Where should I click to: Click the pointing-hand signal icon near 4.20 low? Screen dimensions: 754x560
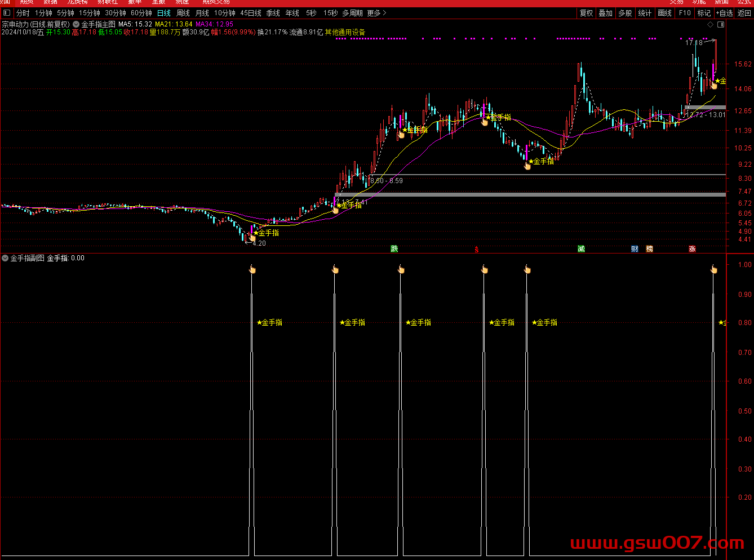(x=252, y=238)
